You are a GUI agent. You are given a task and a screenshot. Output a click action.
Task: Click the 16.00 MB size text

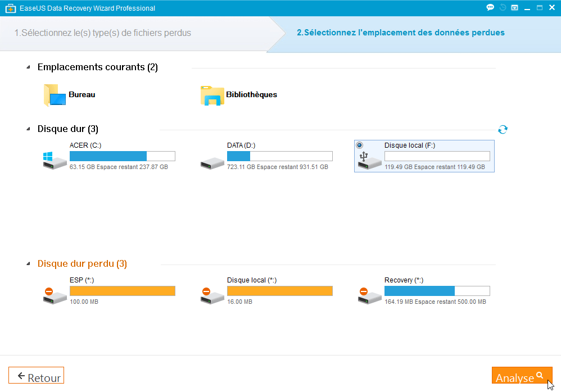[239, 302]
